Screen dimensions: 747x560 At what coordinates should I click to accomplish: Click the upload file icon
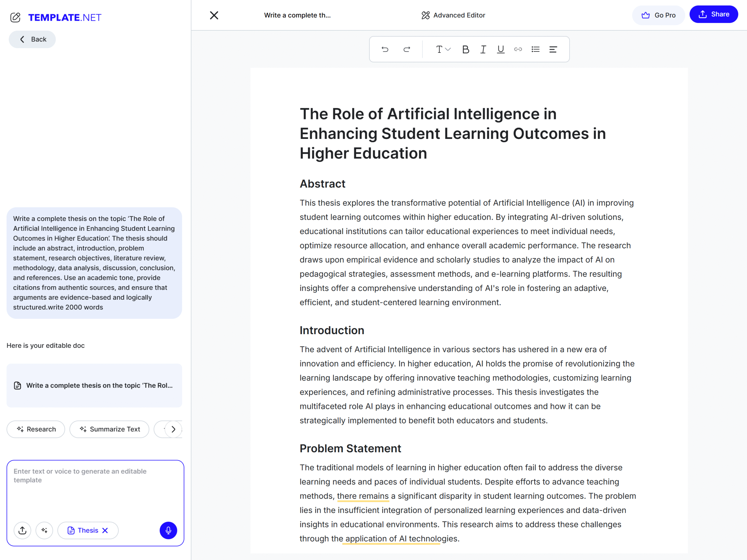click(x=22, y=530)
